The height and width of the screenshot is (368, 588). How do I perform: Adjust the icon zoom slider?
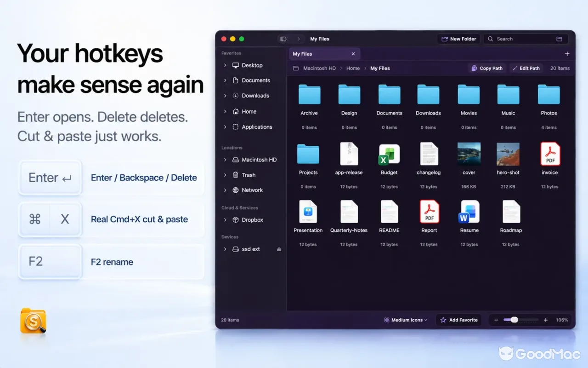[x=521, y=320]
